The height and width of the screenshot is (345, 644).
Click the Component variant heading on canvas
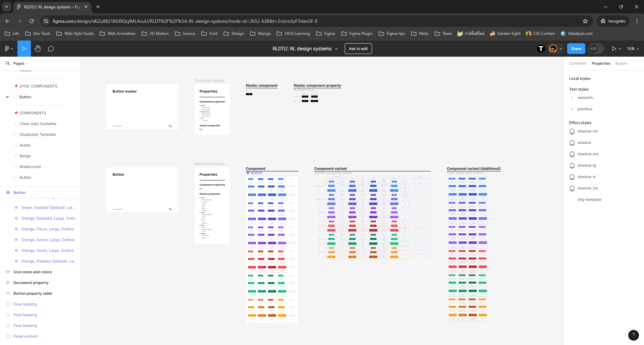331,169
